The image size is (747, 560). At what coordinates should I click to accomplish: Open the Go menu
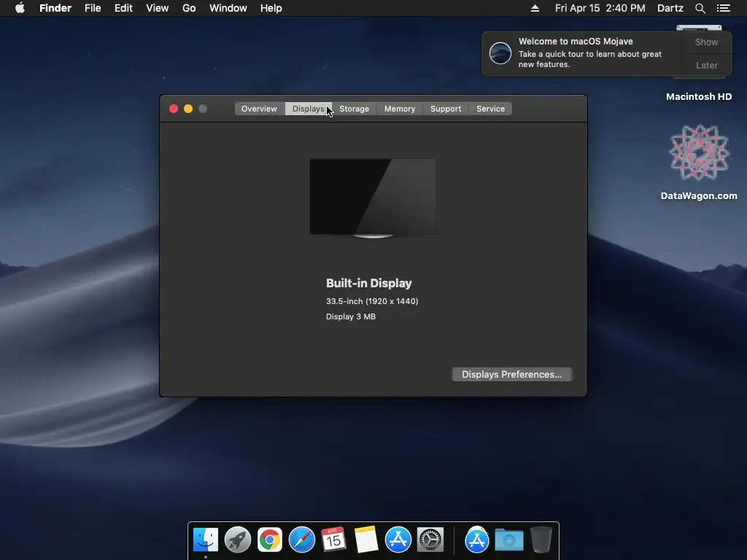pyautogui.click(x=189, y=8)
